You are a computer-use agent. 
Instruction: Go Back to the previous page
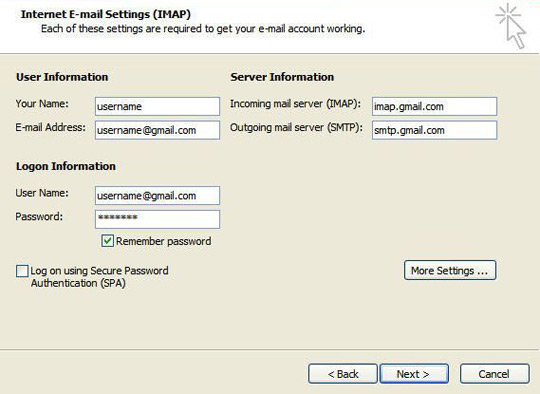[x=343, y=374]
